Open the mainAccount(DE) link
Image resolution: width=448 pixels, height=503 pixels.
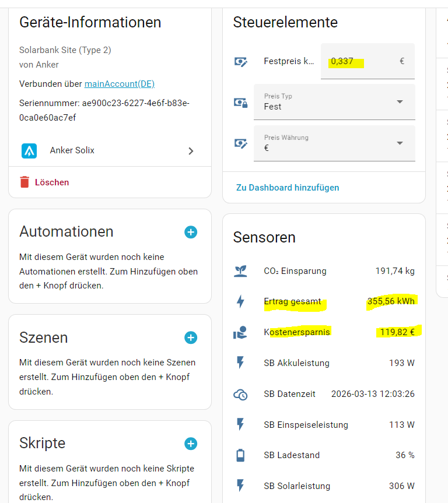pos(120,84)
